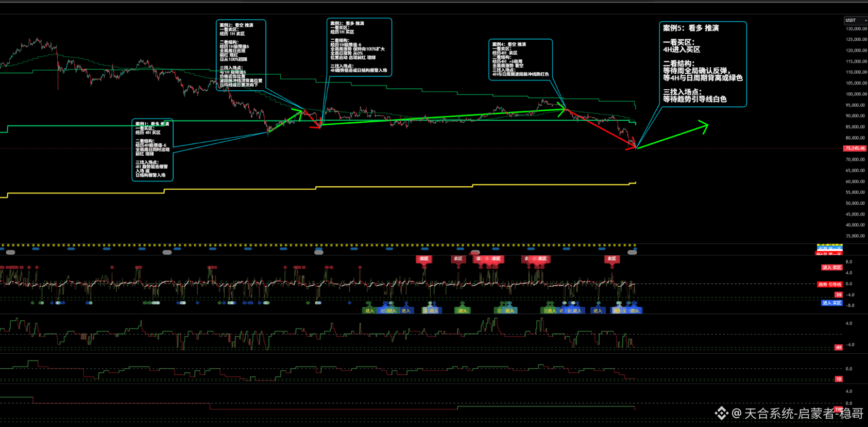Click the red 趋势 引导线 label

829,284
